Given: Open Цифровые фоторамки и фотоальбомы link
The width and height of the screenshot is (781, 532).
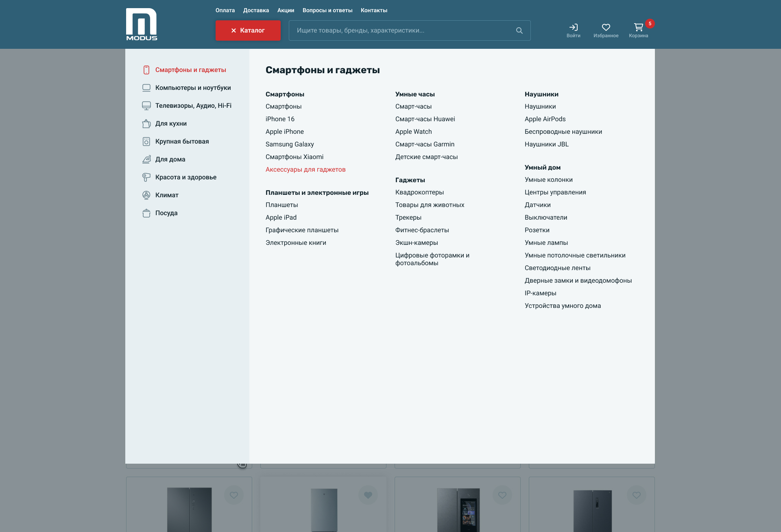Looking at the screenshot, I should click(x=432, y=259).
